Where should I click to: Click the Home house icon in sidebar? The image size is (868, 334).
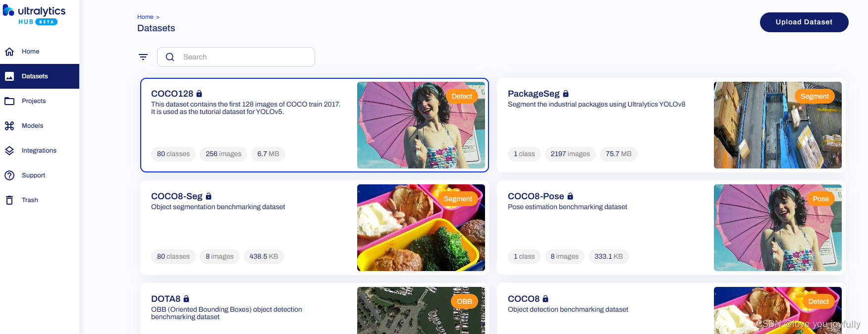(9, 52)
